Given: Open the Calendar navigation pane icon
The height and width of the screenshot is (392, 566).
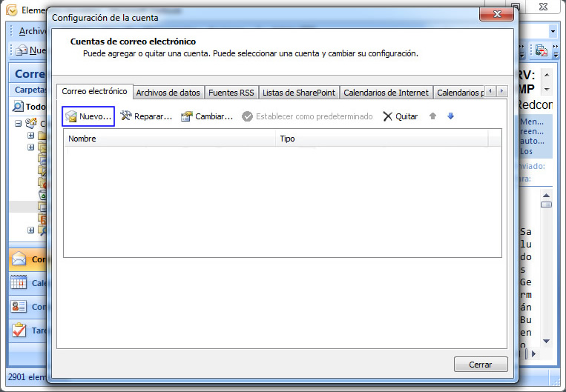Looking at the screenshot, I should pos(20,283).
